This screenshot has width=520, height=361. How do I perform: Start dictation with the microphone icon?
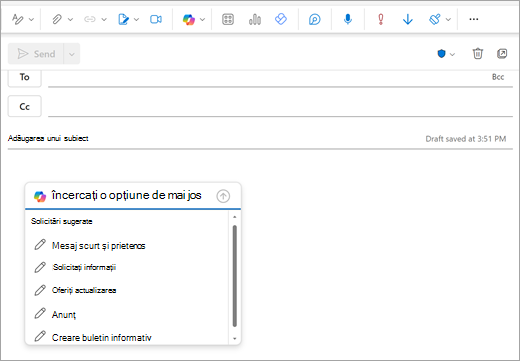coord(348,19)
